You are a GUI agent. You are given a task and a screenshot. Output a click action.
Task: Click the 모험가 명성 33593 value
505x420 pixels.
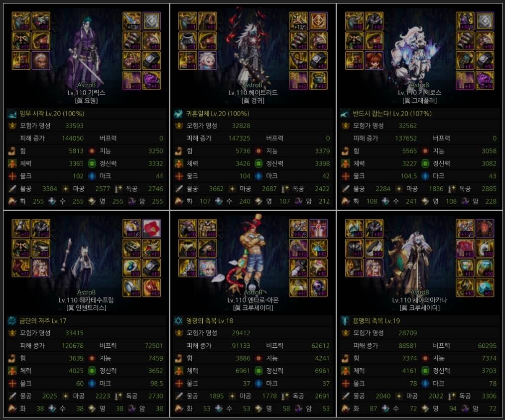74,126
